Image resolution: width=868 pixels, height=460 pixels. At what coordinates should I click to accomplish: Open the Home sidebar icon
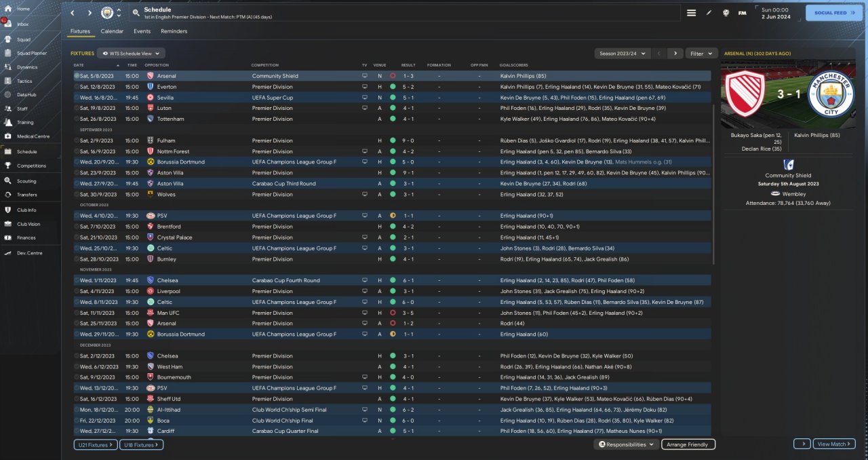pos(9,9)
